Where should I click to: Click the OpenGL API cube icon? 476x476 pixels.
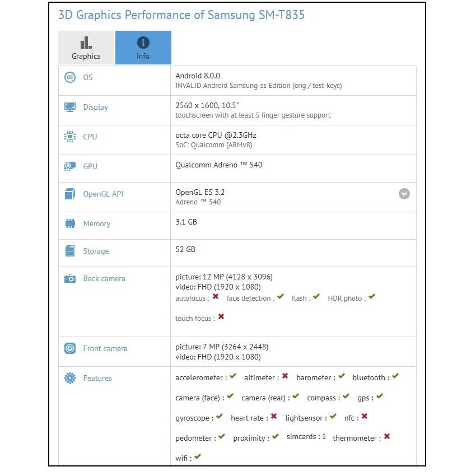click(70, 194)
